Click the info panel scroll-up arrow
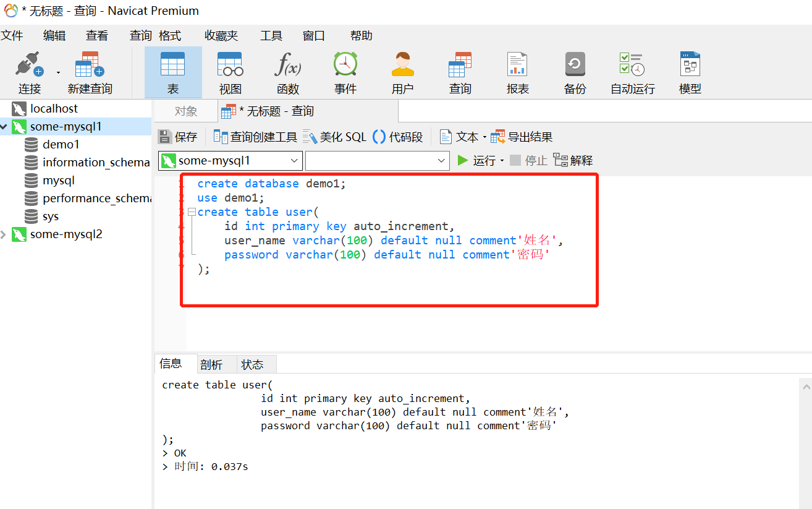Viewport: 812px width, 509px height. click(x=806, y=387)
